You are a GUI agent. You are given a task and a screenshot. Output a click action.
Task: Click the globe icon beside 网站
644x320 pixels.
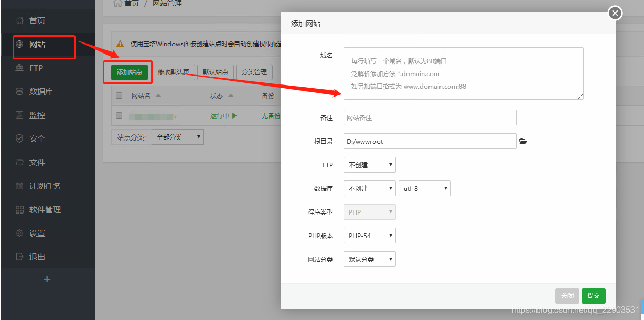coord(19,45)
